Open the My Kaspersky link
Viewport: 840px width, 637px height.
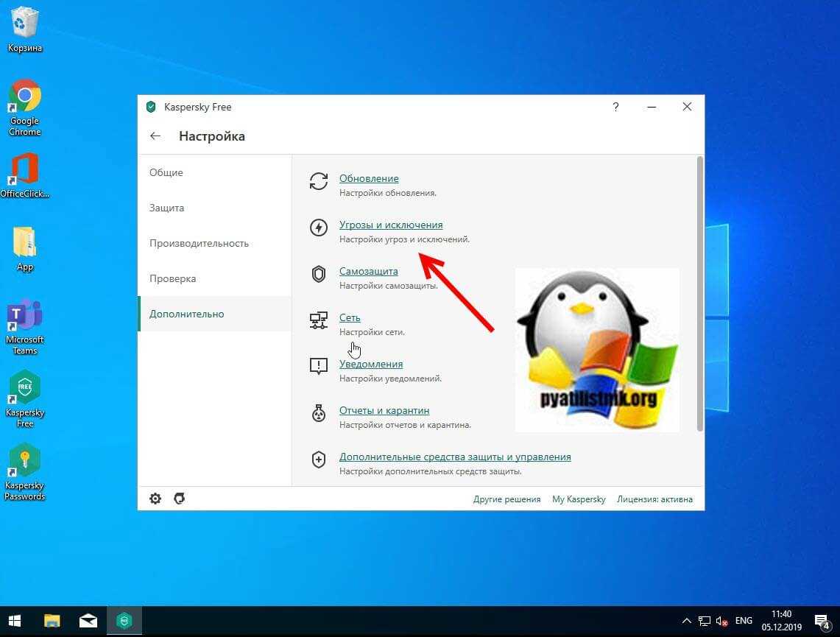pyautogui.click(x=579, y=499)
